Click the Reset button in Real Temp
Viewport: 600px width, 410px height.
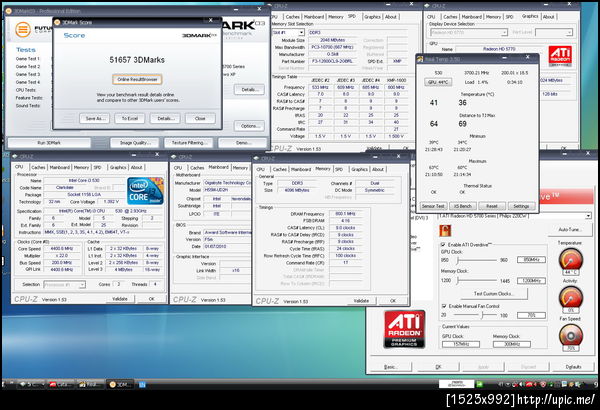(x=492, y=206)
